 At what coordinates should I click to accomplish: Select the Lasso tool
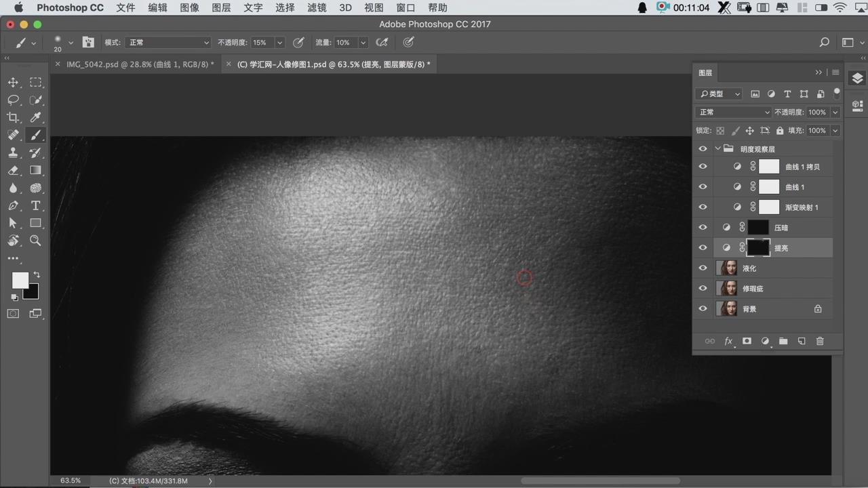click(13, 100)
